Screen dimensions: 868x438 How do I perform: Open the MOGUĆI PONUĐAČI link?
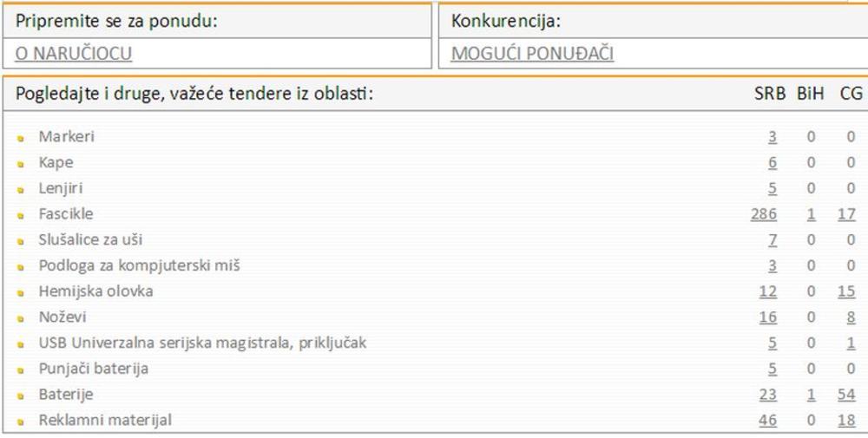tap(532, 54)
